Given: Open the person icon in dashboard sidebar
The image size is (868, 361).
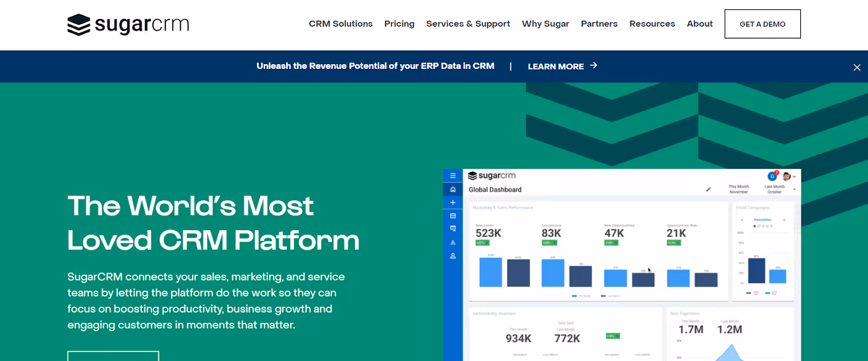Looking at the screenshot, I should [453, 256].
